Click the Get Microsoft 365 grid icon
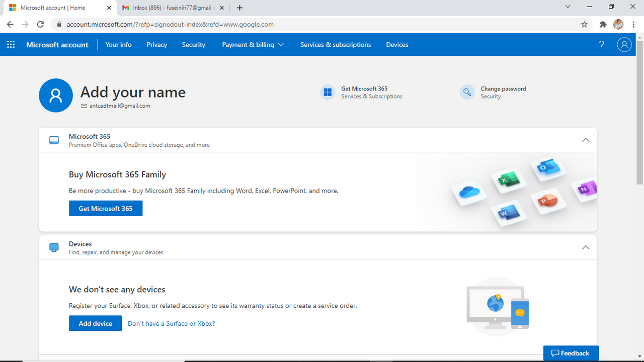Screen dimensions: 644x362 point(328,92)
